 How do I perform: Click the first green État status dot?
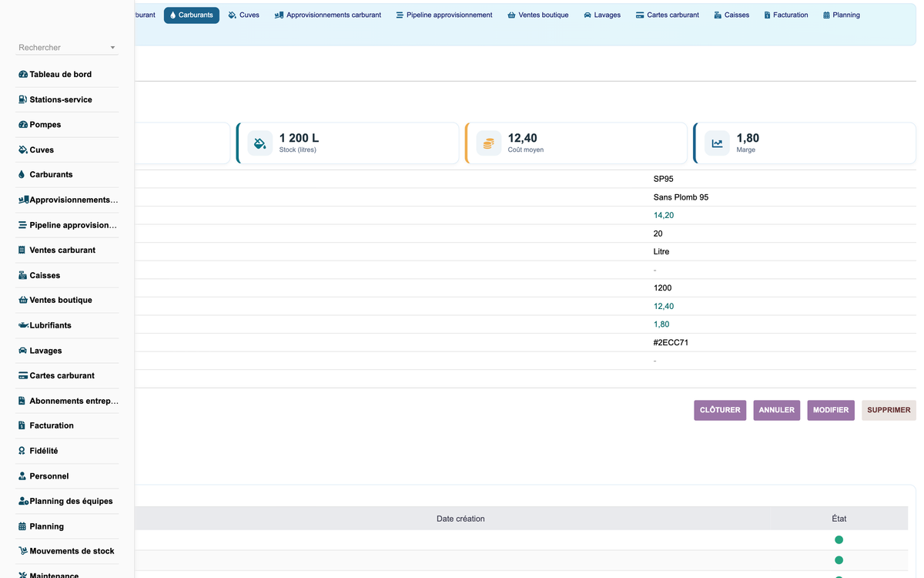coord(839,540)
